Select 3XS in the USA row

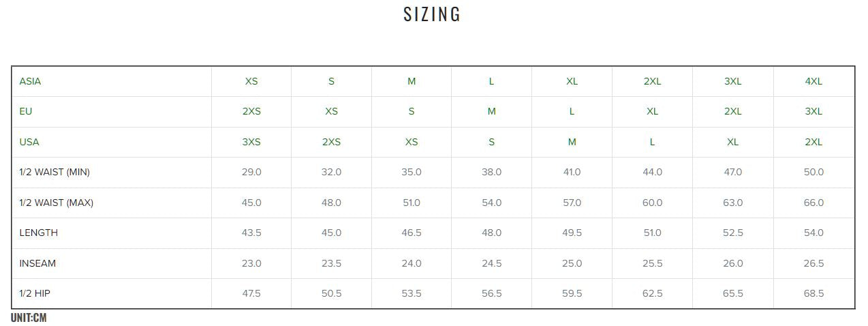click(x=251, y=142)
